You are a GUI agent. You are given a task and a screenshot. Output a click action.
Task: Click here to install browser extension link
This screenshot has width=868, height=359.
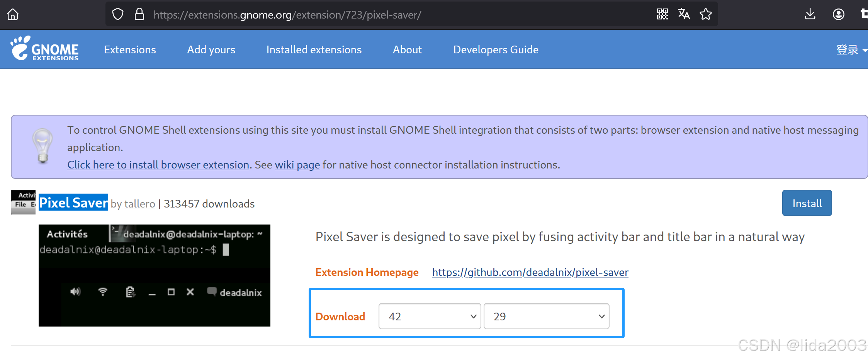[x=158, y=165]
